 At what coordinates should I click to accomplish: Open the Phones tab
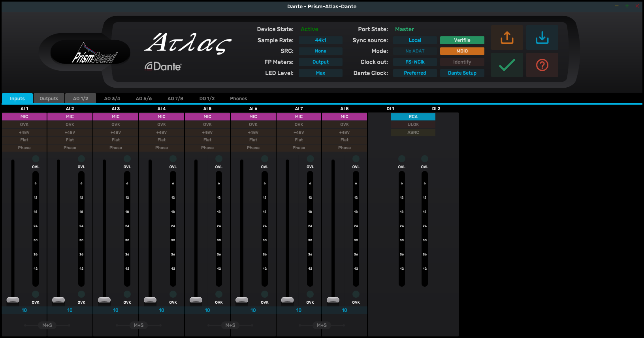[x=239, y=98]
